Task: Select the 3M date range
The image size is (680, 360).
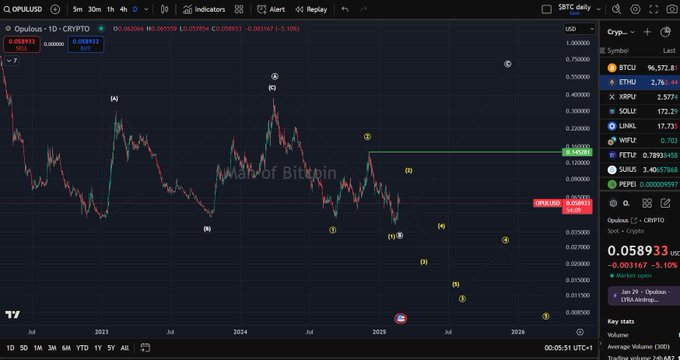Action: point(52,348)
